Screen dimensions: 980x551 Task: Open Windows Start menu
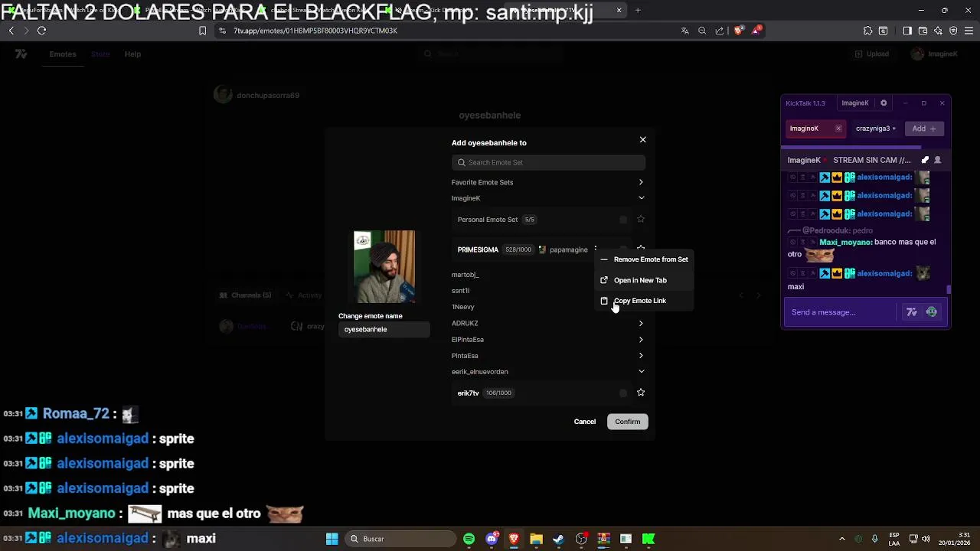[x=332, y=539]
